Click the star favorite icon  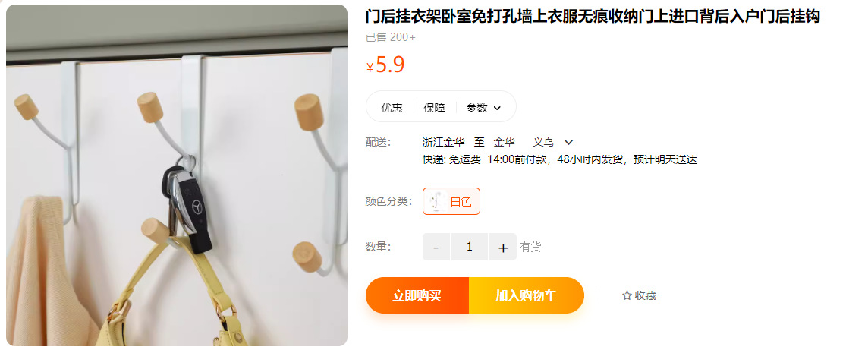point(627,296)
